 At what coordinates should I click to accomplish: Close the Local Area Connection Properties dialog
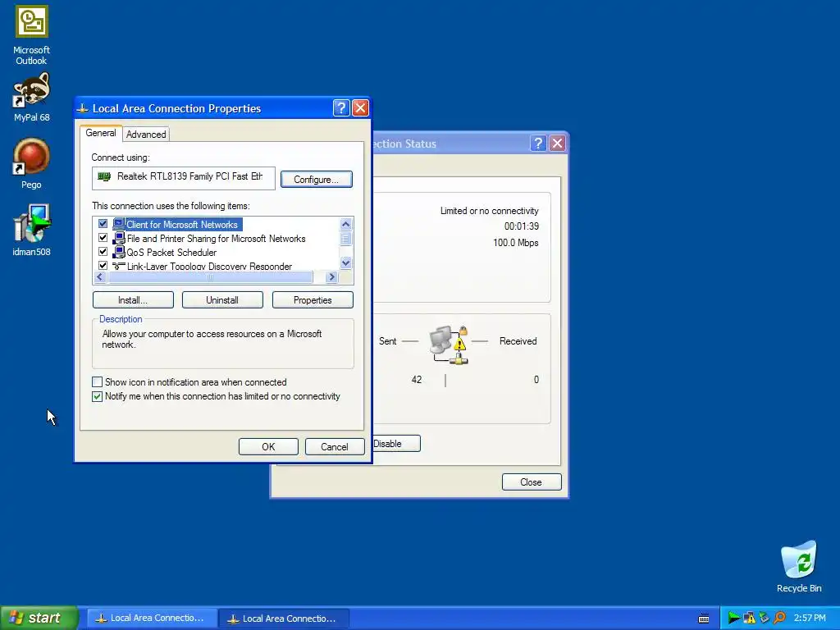click(361, 108)
